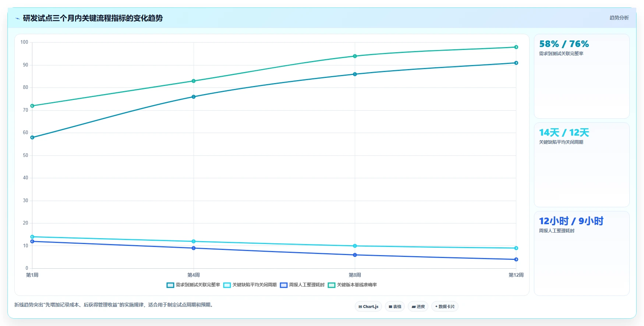Hide the 关键版本基线准确率 series via its legend swatch
644x326 pixels.
tap(332, 285)
